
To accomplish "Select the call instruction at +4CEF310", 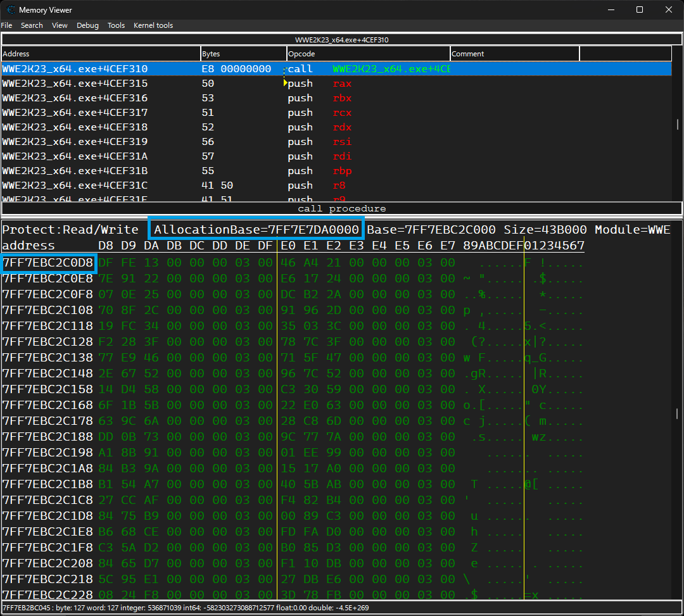I will tap(336, 69).
